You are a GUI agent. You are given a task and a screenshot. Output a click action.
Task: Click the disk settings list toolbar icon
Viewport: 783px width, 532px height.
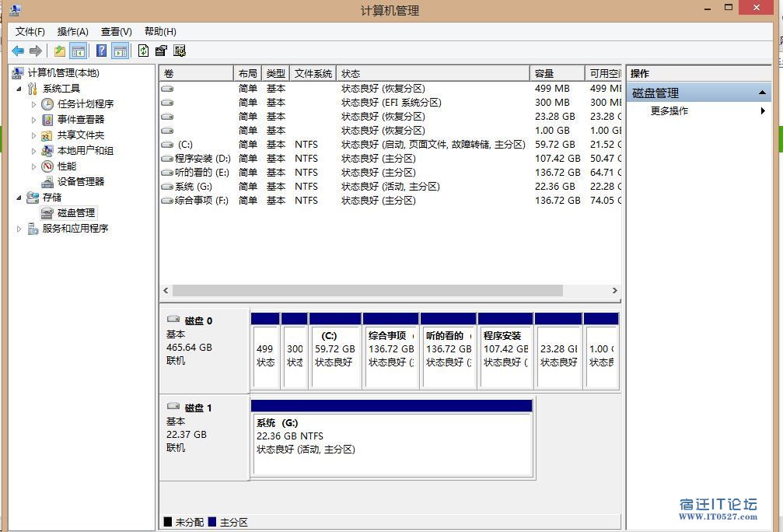click(180, 51)
